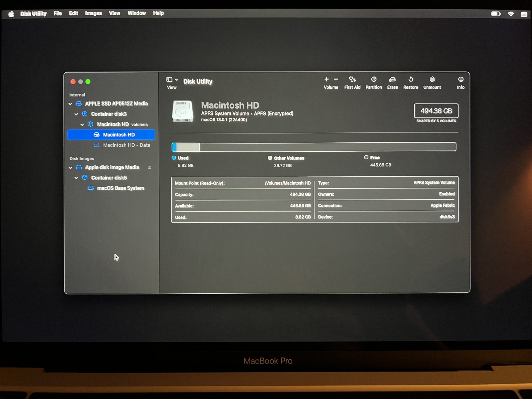This screenshot has width=532, height=399.
Task: Remove a volume with the minus icon
Action: tap(336, 79)
